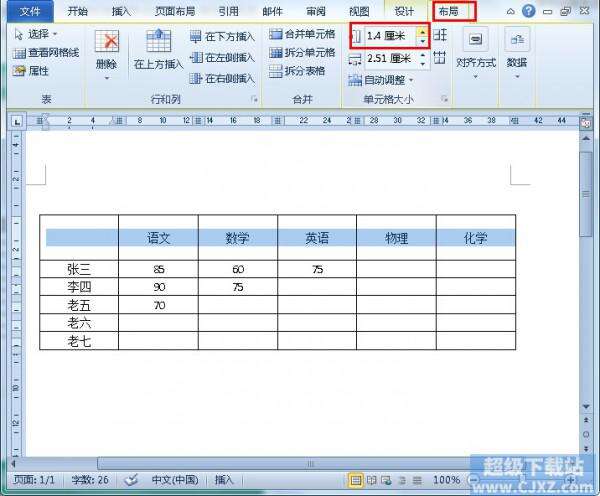The image size is (600, 496).
Task: Click 拆分表格 split table
Action: 297,71
